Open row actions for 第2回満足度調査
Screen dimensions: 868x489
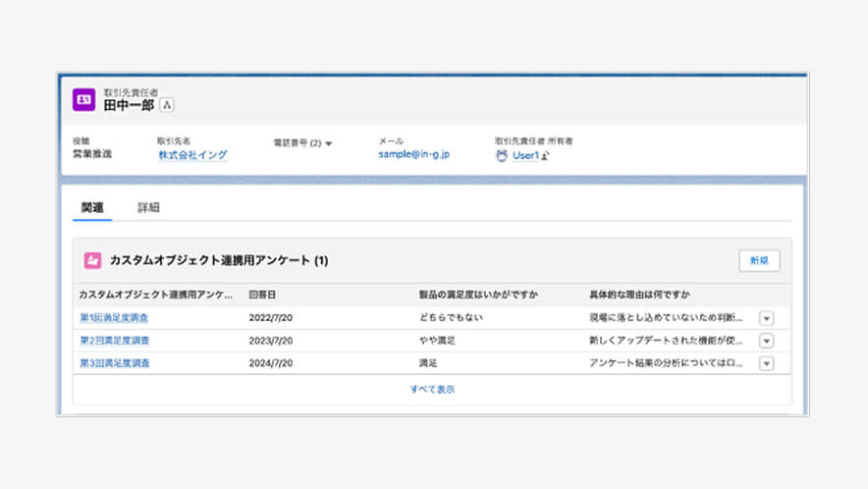coord(767,341)
